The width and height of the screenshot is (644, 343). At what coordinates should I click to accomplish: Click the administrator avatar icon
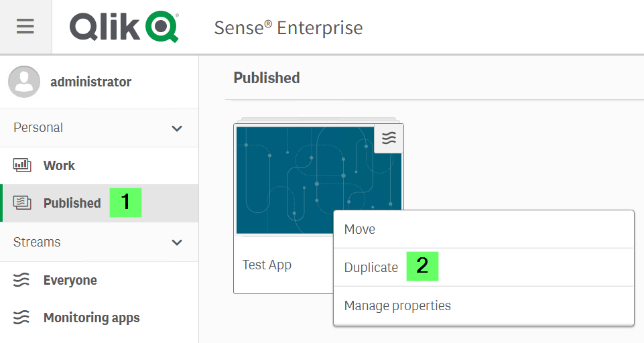[x=24, y=82]
